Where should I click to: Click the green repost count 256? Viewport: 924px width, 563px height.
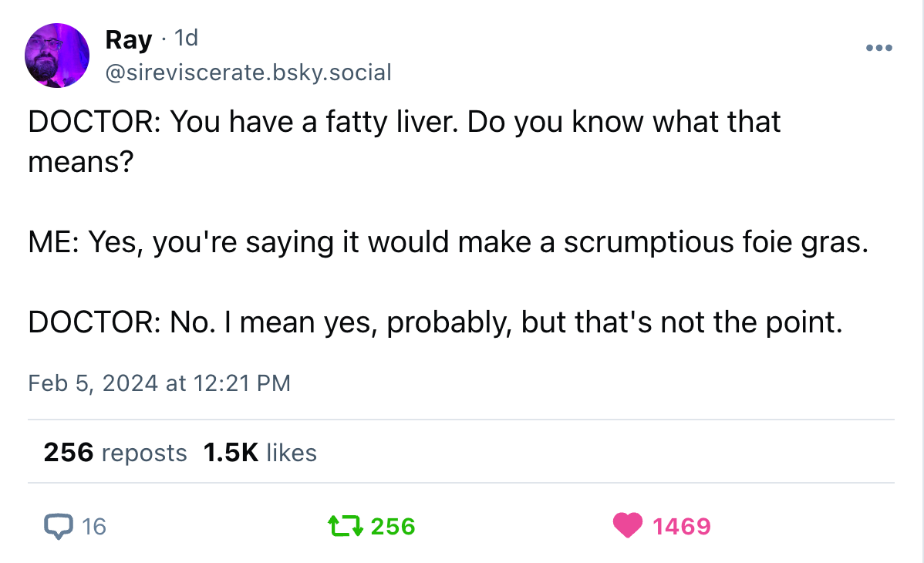393,527
